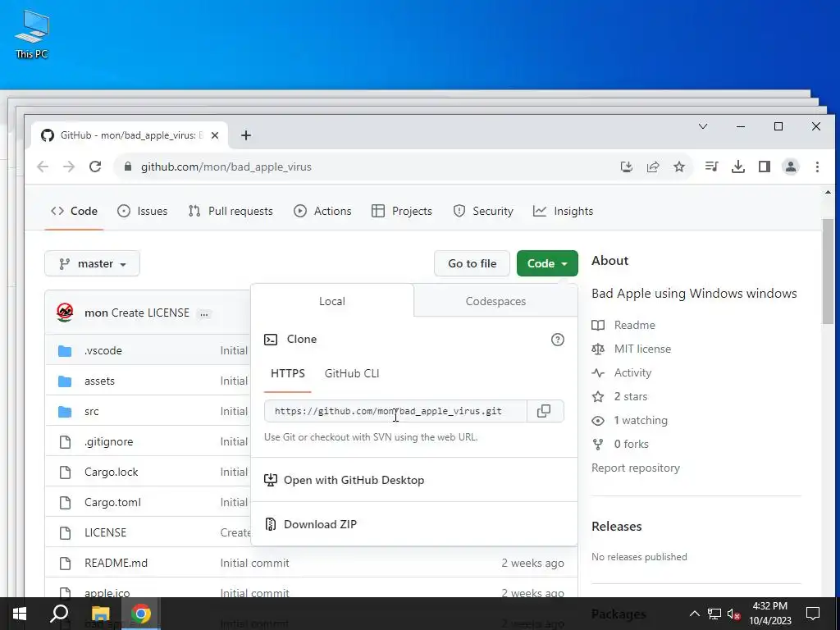The height and width of the screenshot is (630, 840).
Task: Open media controls icon in toolbar
Action: (x=711, y=167)
